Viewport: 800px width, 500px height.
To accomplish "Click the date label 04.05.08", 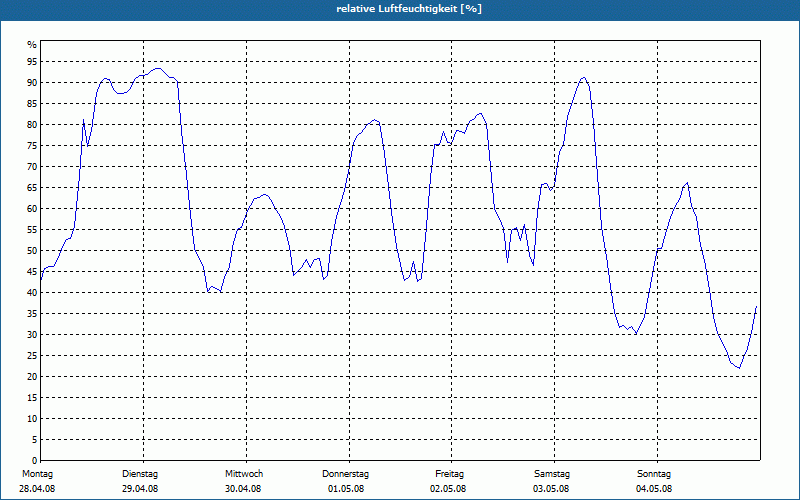I will [654, 489].
